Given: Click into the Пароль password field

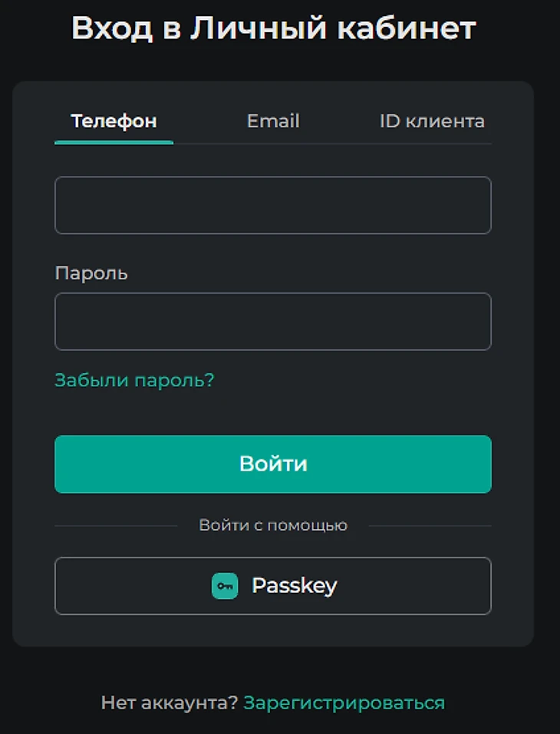Looking at the screenshot, I should (x=272, y=321).
